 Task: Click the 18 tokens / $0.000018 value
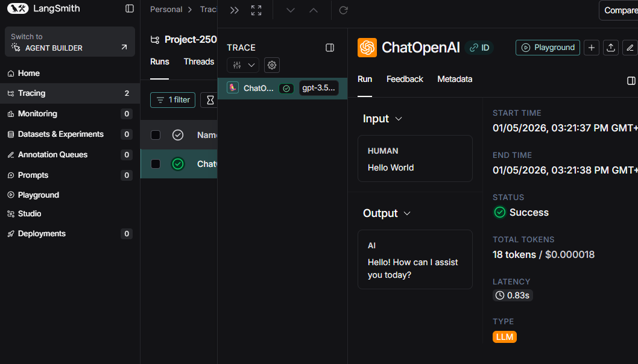[x=543, y=254]
